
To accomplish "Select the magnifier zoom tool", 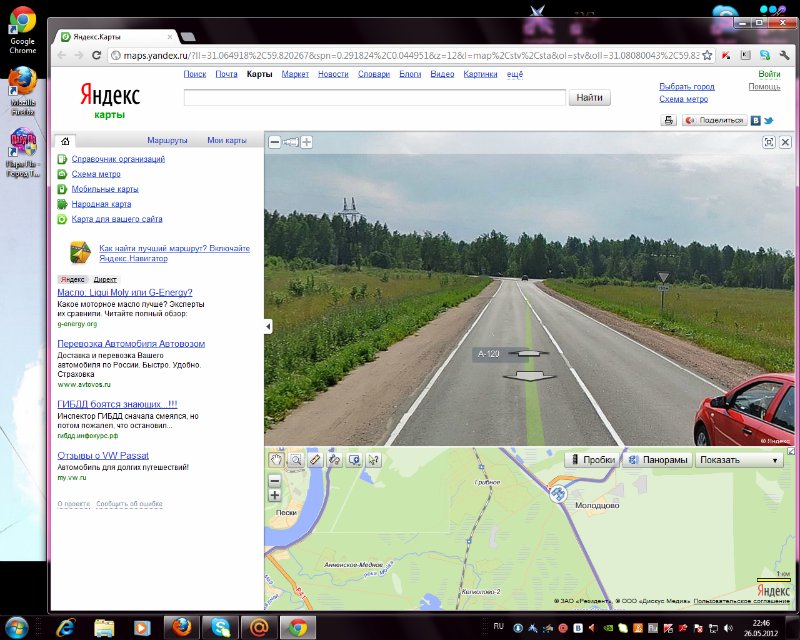I will point(295,460).
